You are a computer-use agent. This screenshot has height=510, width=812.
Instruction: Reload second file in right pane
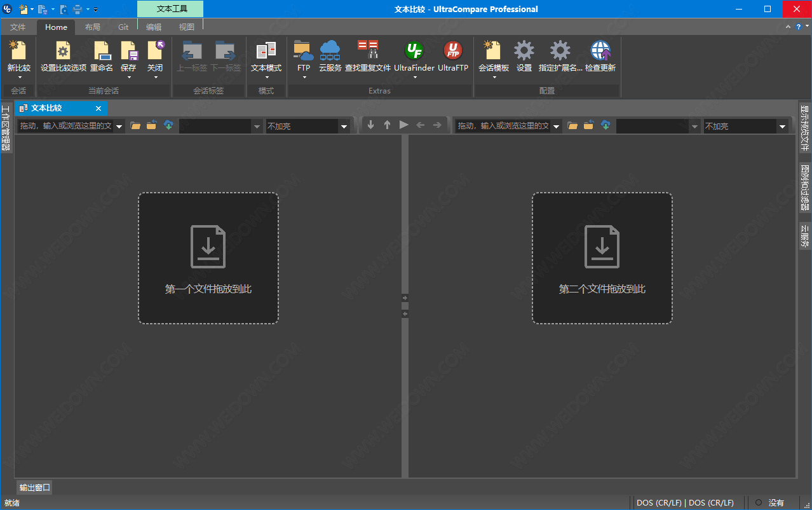588,125
